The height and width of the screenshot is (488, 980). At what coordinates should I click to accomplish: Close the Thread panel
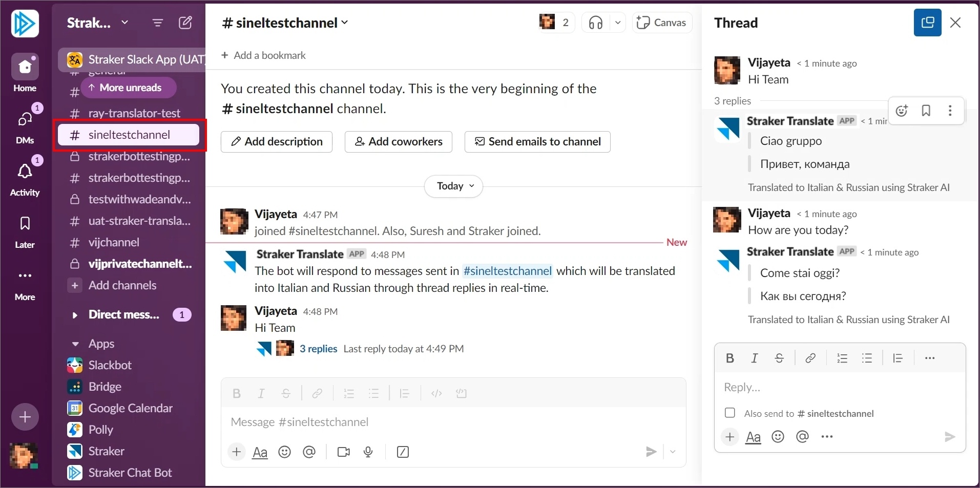click(x=955, y=23)
